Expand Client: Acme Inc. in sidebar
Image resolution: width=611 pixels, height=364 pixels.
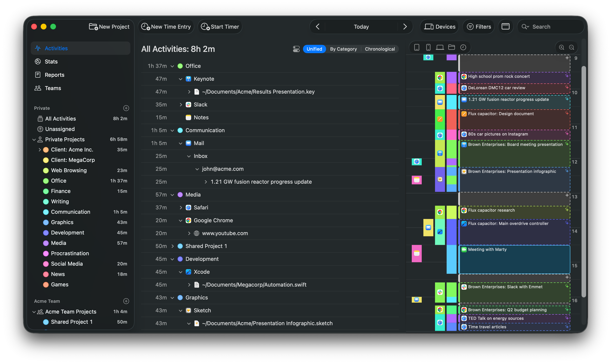tap(40, 150)
